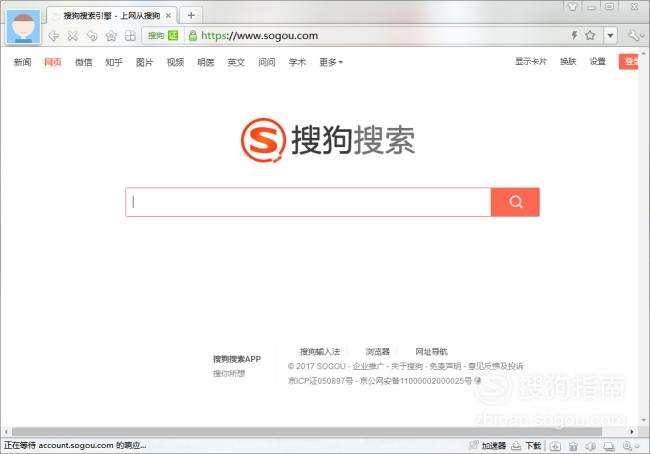650x454 pixels.
Task: Open favorites with the star toolbar icon
Action: tap(111, 36)
